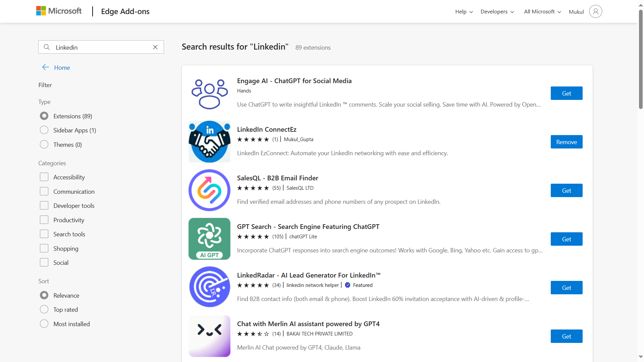This screenshot has height=362, width=644.
Task: Open Merlin AI assistant icon
Action: tap(209, 336)
